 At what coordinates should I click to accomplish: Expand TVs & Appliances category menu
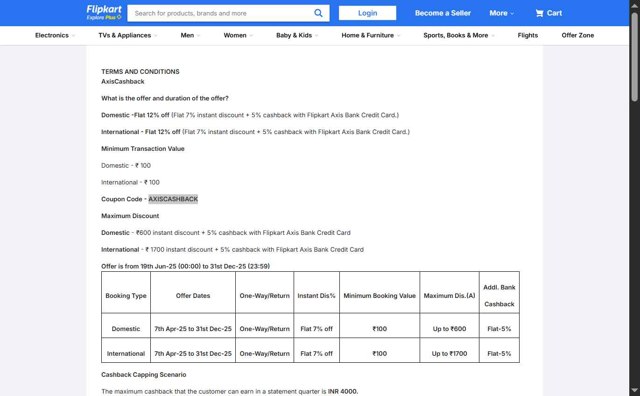click(x=128, y=36)
